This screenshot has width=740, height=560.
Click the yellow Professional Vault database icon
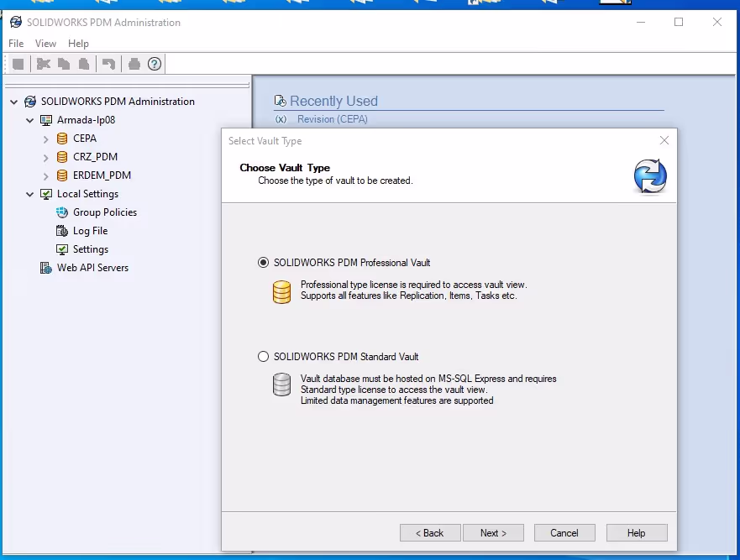281,292
